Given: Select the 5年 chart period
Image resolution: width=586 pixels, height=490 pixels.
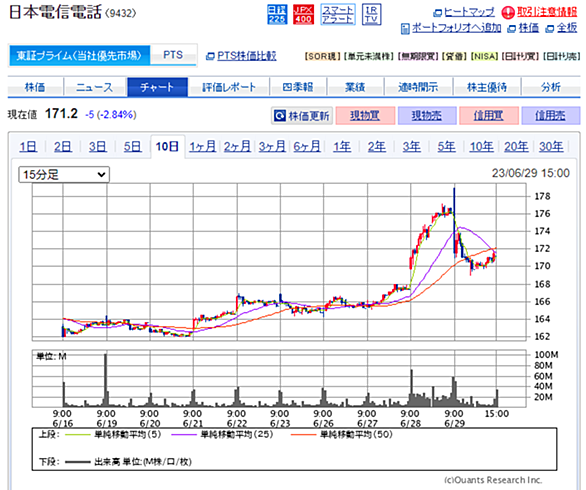Looking at the screenshot, I should pyautogui.click(x=446, y=147).
